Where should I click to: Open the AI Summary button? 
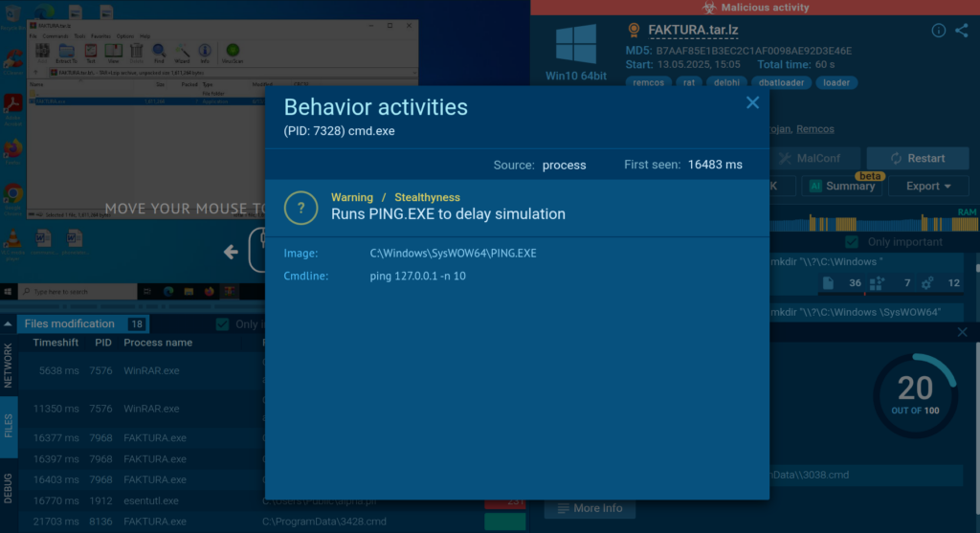pos(842,187)
